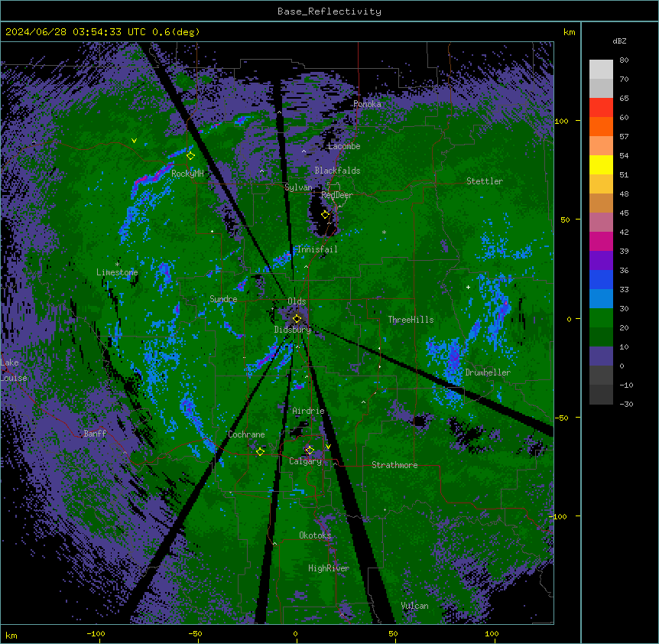Click the km unit label at top right
659x644 pixels.
point(569,32)
